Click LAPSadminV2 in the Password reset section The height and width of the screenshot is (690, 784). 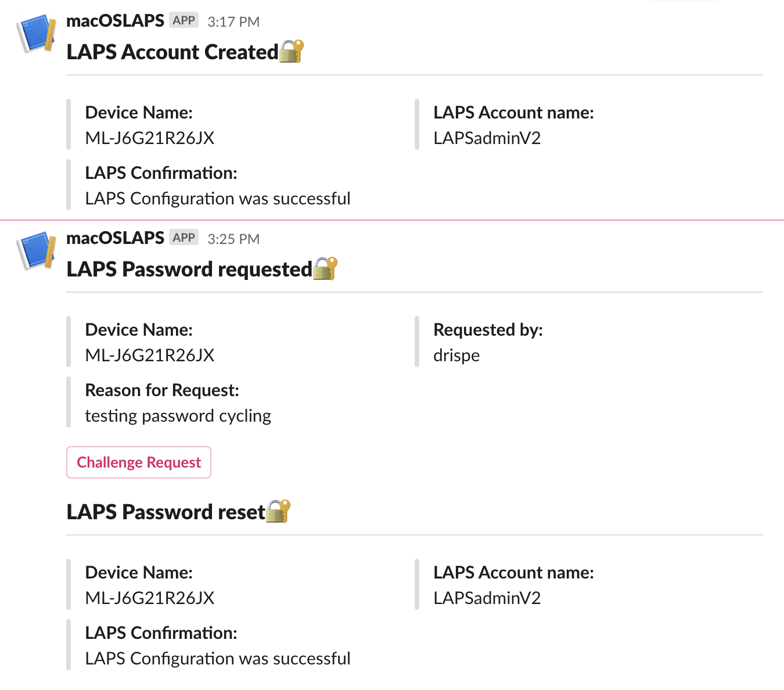[x=487, y=598]
